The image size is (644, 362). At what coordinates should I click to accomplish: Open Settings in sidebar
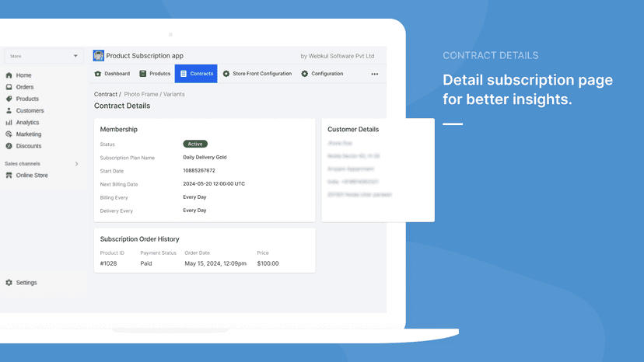pos(26,283)
